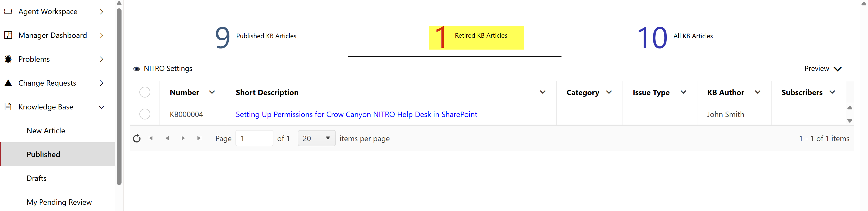
Task: Click the Problems bug icon
Action: click(x=8, y=59)
